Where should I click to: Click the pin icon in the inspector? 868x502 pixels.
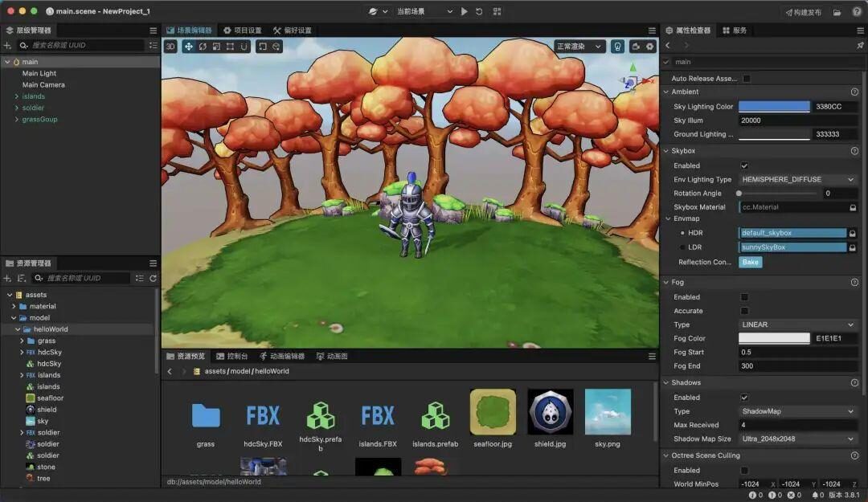(860, 46)
